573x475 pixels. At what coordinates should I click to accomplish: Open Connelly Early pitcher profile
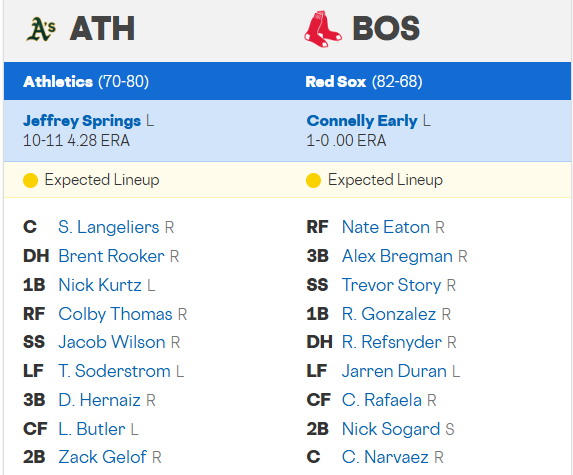tap(362, 121)
